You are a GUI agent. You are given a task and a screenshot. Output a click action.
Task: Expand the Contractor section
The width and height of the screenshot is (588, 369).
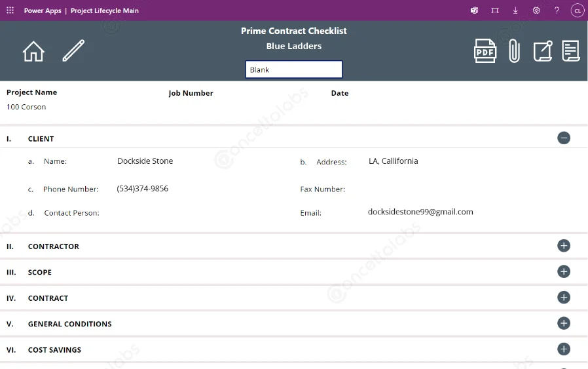(x=564, y=246)
